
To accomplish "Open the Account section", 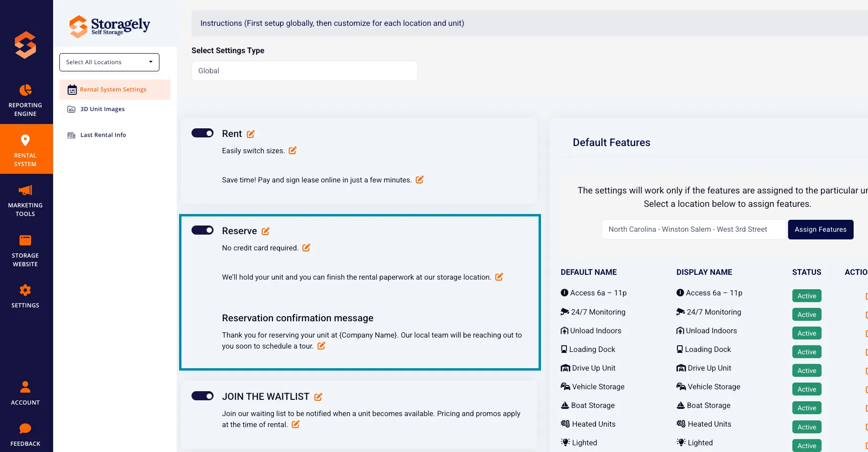I will pyautogui.click(x=25, y=393).
